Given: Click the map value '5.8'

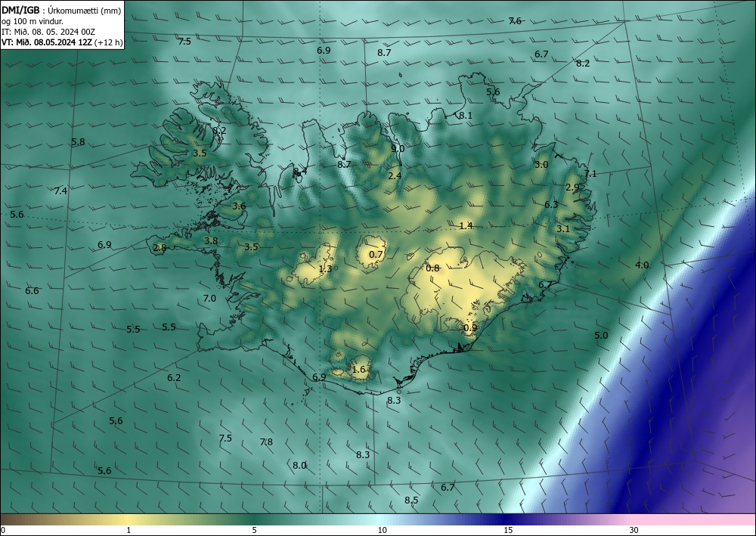Looking at the screenshot, I should pos(78,142).
